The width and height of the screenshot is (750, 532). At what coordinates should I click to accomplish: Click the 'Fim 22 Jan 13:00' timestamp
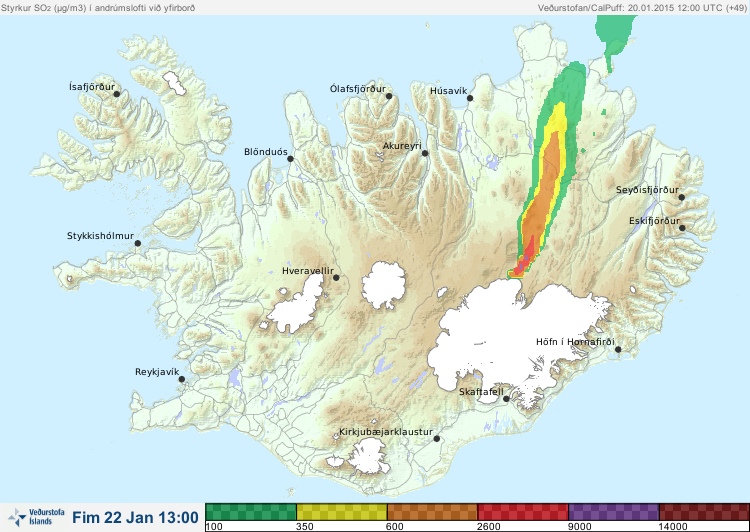pos(135,518)
